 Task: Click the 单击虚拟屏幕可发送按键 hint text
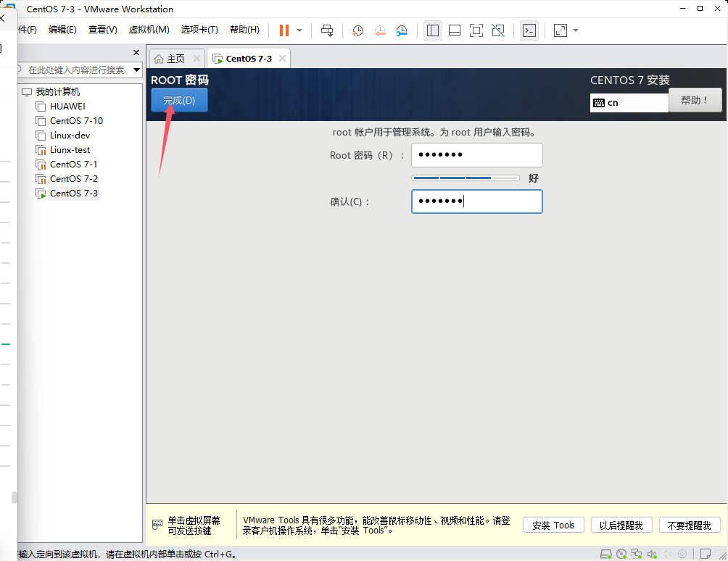coord(194,525)
